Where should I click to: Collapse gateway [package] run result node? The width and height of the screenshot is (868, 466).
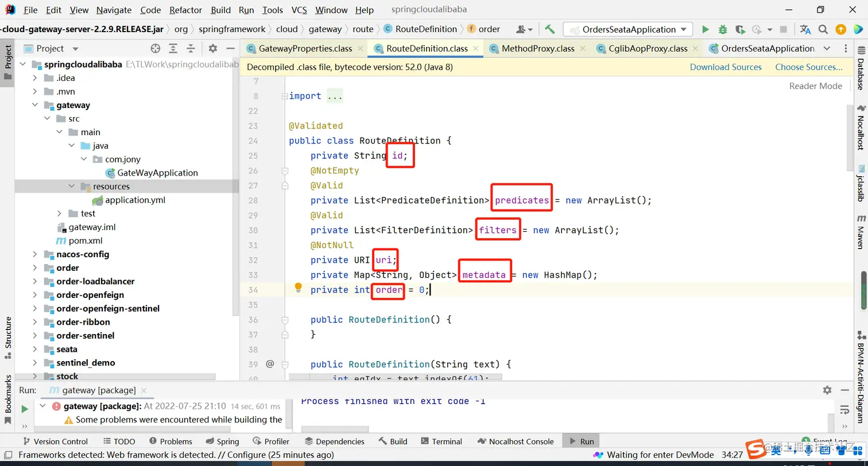[42, 406]
